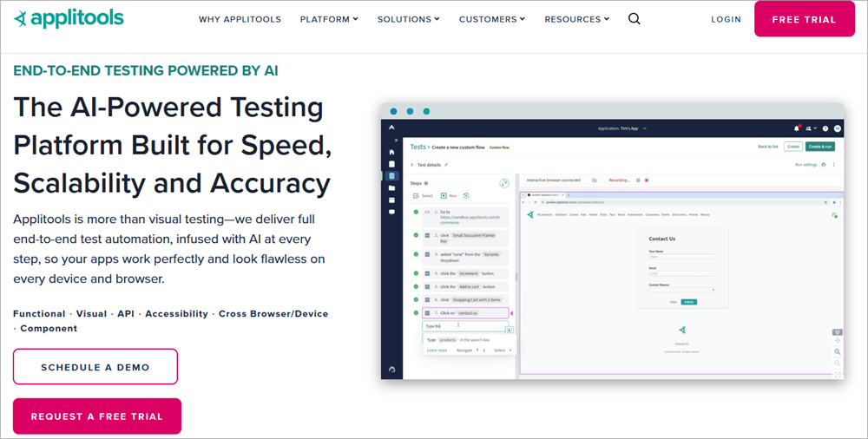Click the Create & run button in the preview
The width and height of the screenshot is (868, 439).
click(819, 147)
